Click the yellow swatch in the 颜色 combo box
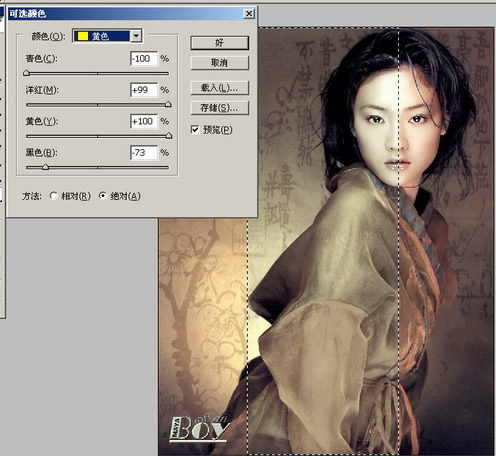This screenshot has height=456, width=496. coord(82,36)
